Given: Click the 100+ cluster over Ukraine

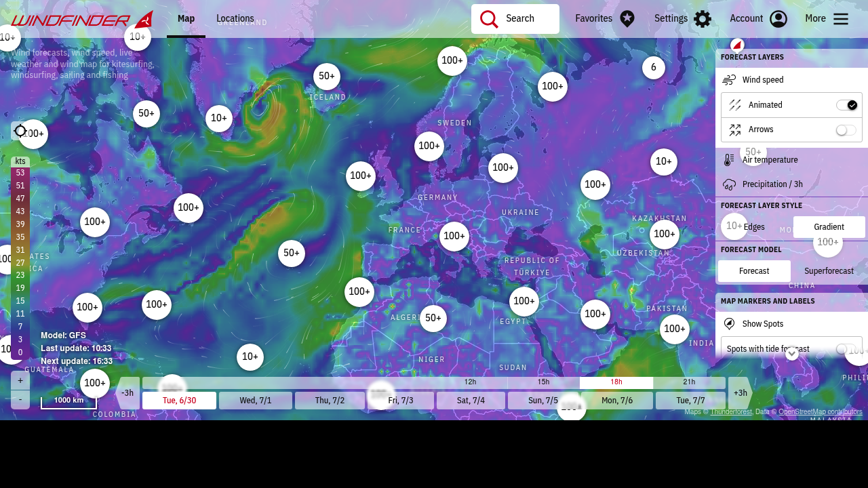Looking at the screenshot, I should click(x=503, y=168).
